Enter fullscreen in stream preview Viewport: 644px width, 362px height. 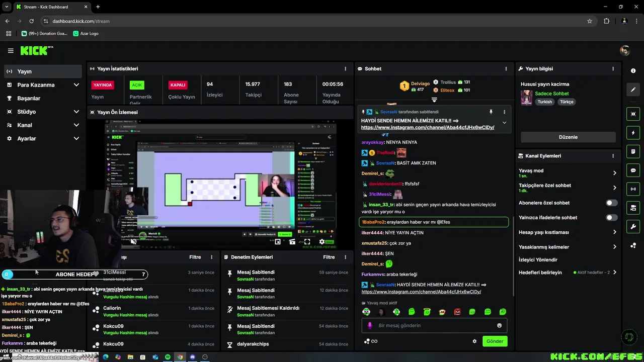[307, 242]
